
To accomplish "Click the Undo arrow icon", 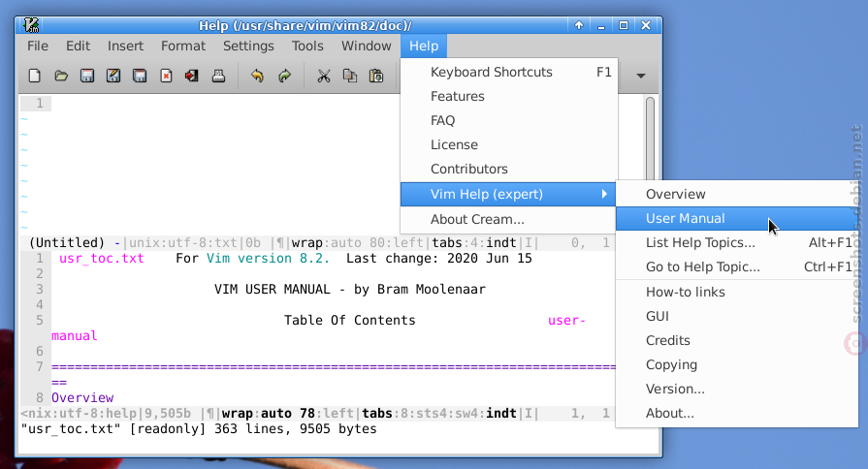I will coord(257,76).
